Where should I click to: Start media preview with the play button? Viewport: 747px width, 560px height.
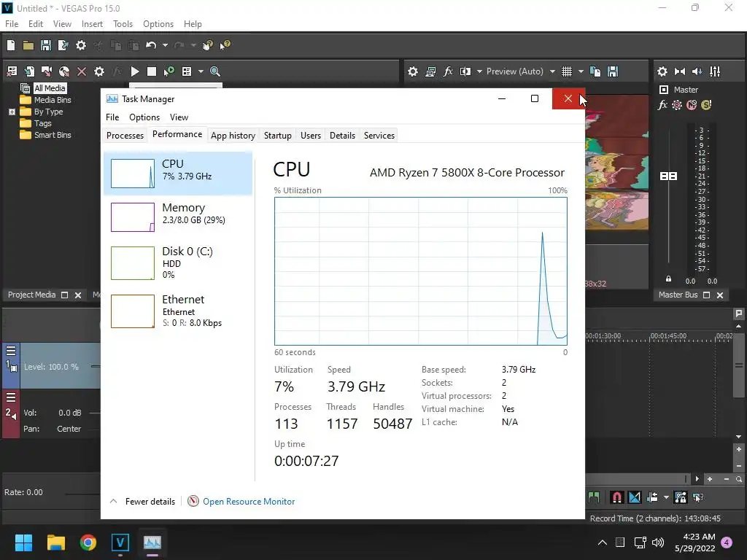135,71
